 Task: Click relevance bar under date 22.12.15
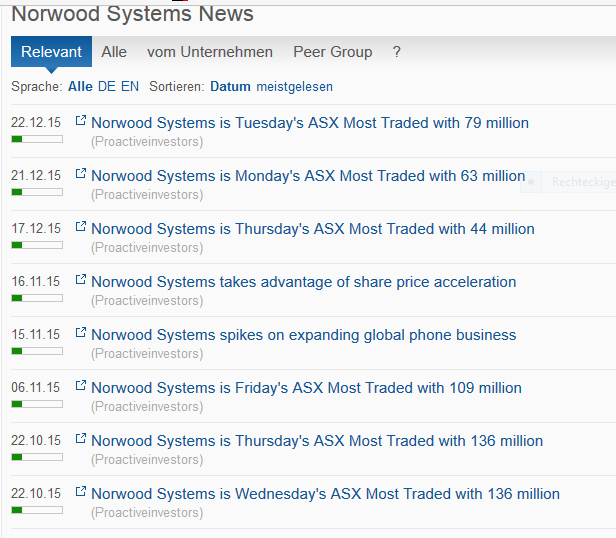tap(37, 139)
